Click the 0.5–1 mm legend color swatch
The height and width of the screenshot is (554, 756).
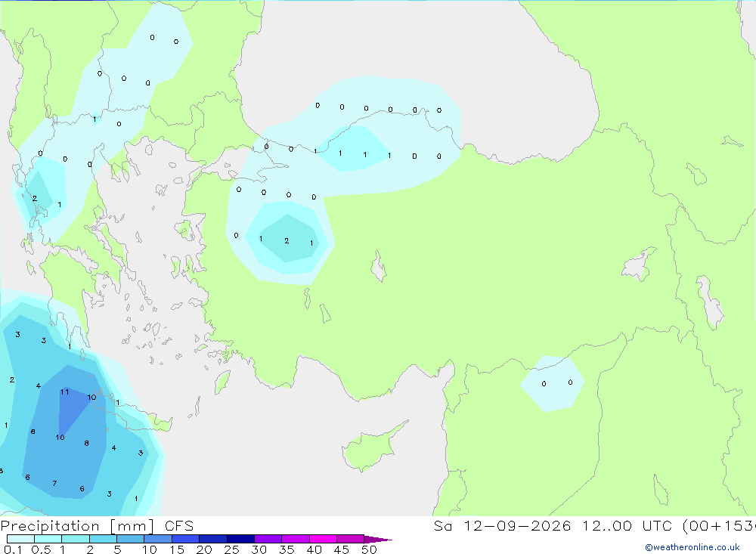point(48,539)
